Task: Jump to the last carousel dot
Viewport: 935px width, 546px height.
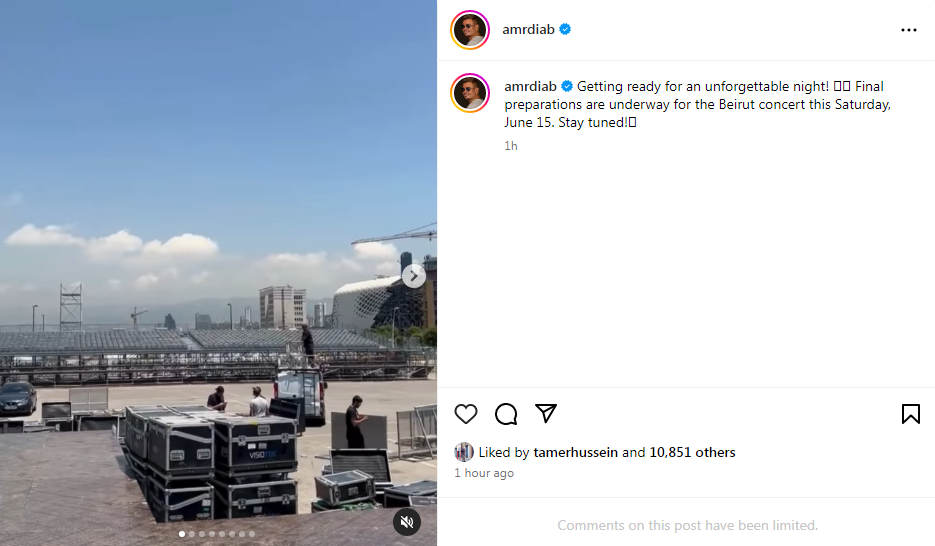Action: (x=252, y=534)
